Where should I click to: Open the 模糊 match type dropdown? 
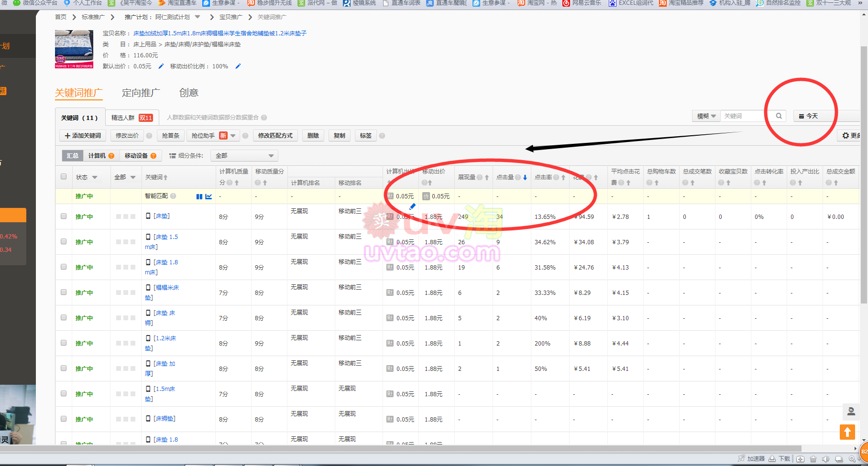[706, 116]
